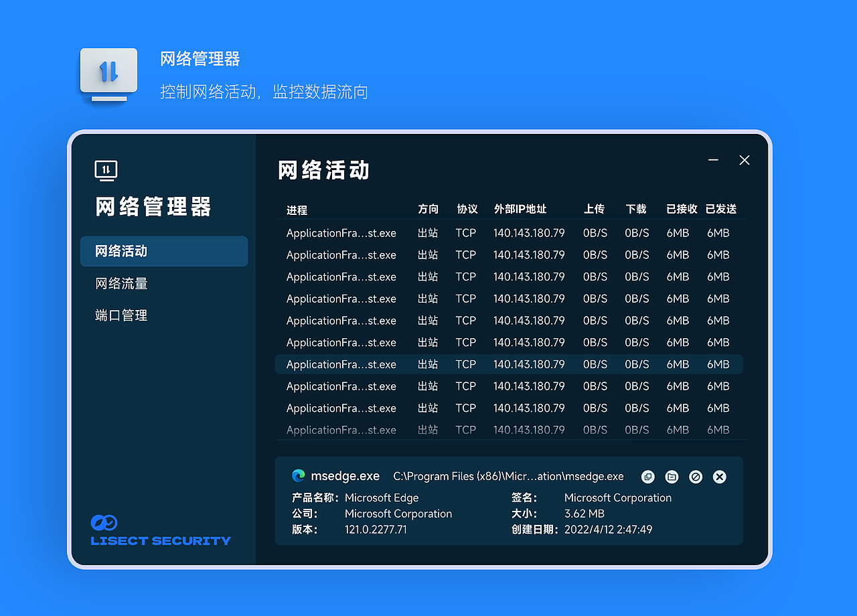This screenshot has height=616, width=857.
Task: Click the LISECT SECURITY logo at bottom left
Action: point(159,530)
